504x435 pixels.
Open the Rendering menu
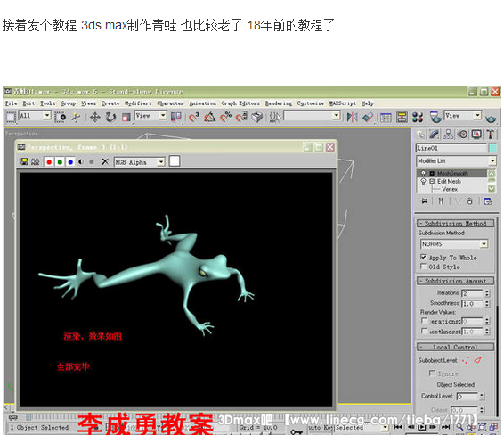[x=279, y=103]
